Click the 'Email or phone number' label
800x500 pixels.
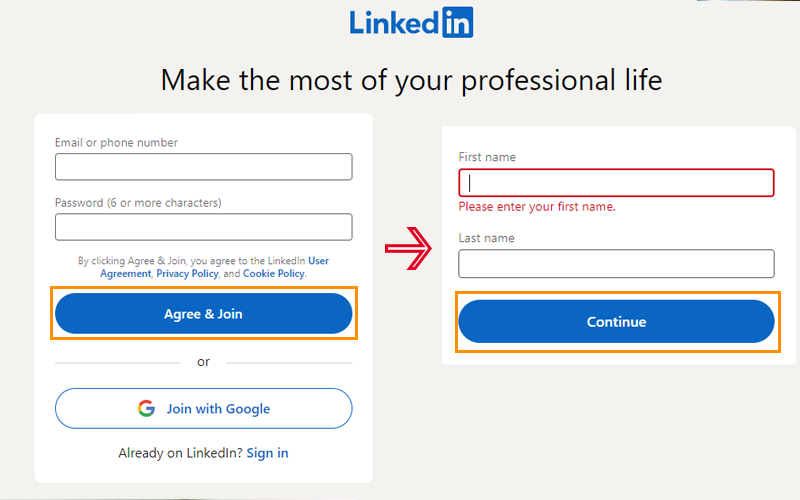click(116, 143)
